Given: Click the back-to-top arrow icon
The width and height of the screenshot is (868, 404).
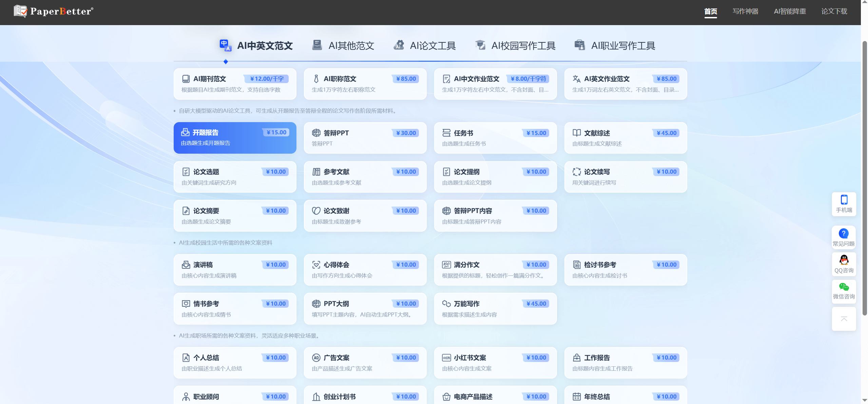Looking at the screenshot, I should point(844,318).
